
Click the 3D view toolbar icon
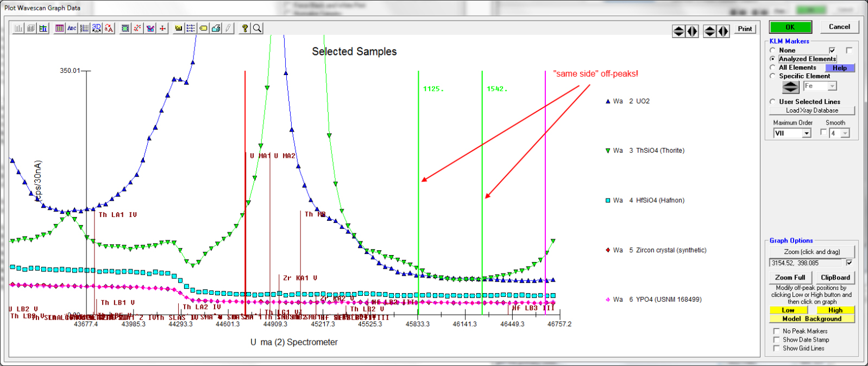(97, 28)
